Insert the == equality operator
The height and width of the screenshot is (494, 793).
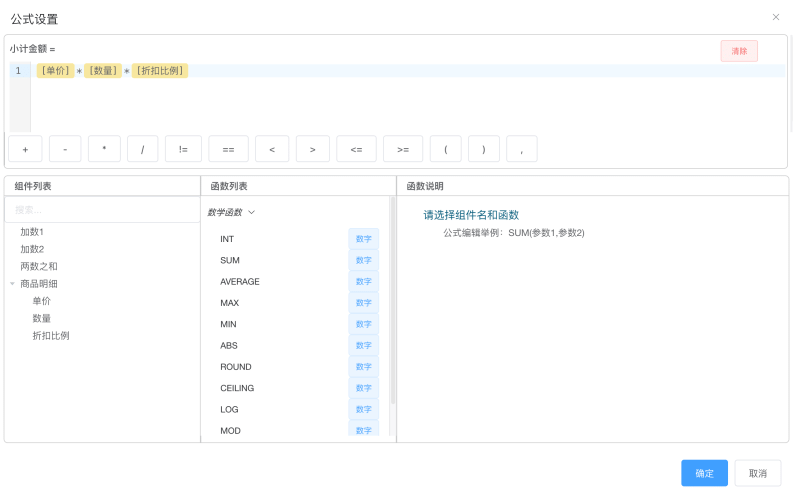228,149
